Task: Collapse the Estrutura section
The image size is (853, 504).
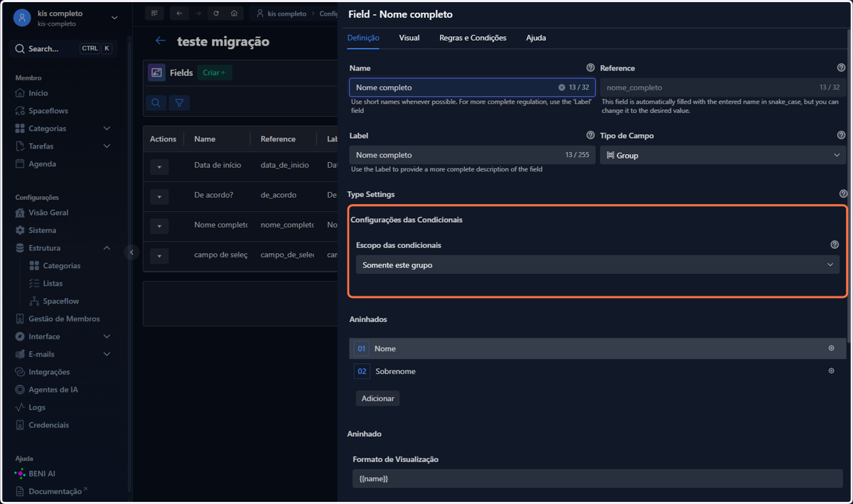Action: 107,248
